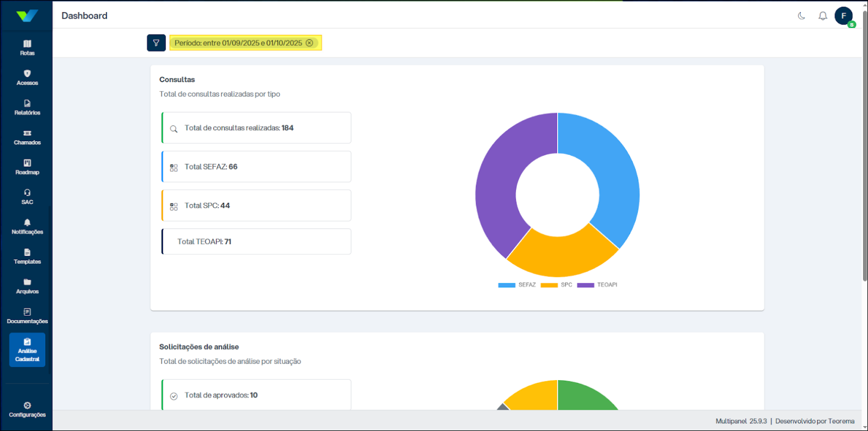868x431 pixels.
Task: Click the green status badge on avatar
Action: pyautogui.click(x=852, y=25)
